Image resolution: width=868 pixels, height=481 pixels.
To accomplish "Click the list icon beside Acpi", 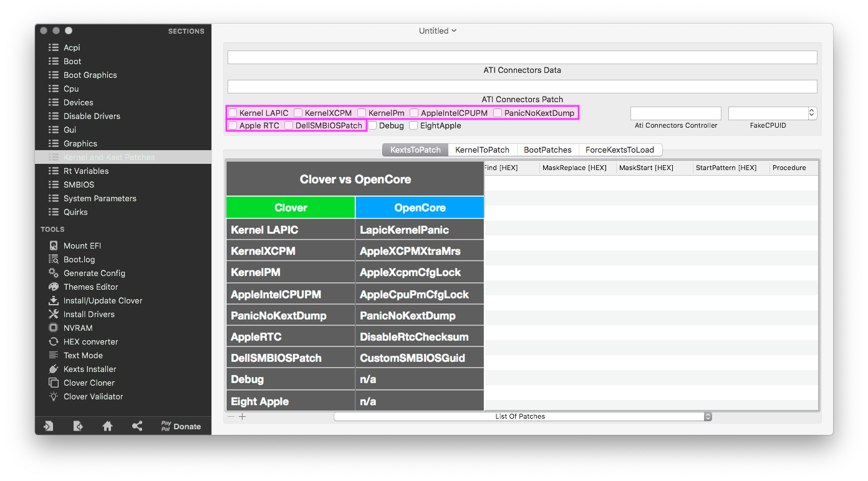I will point(54,47).
